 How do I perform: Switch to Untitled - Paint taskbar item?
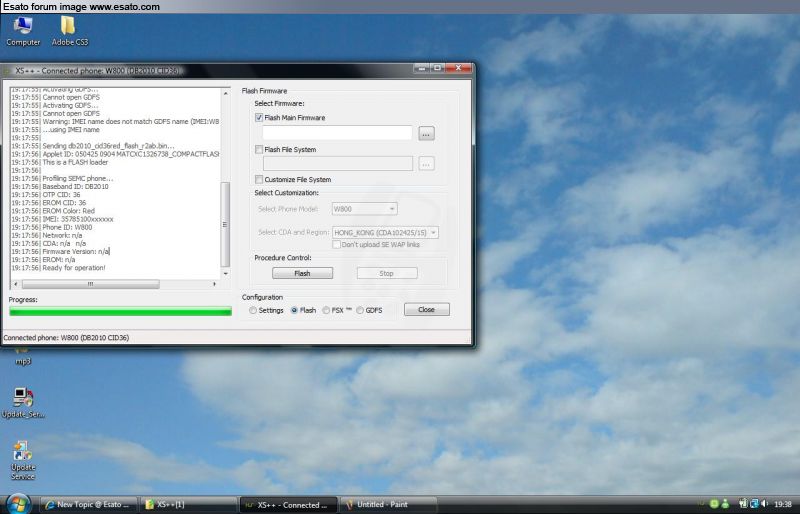pos(388,504)
